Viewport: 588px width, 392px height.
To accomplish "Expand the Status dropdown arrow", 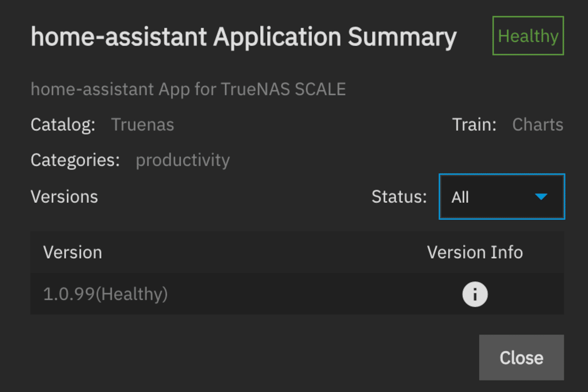I will (541, 197).
